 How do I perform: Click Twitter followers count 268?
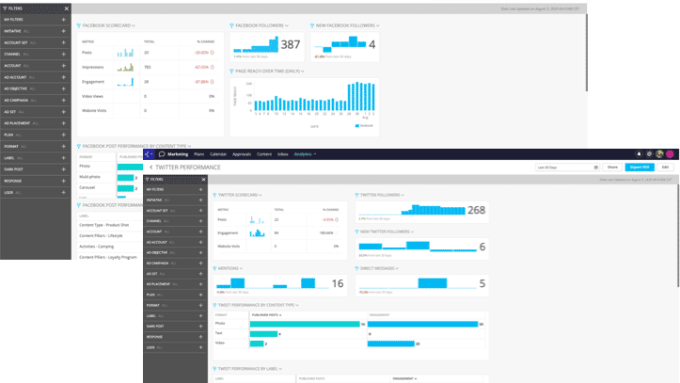(x=476, y=210)
